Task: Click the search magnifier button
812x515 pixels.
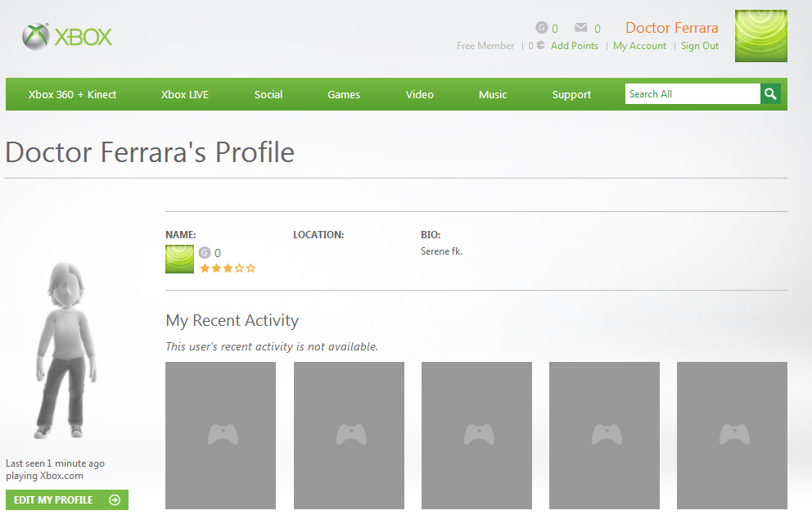Action: (x=770, y=94)
